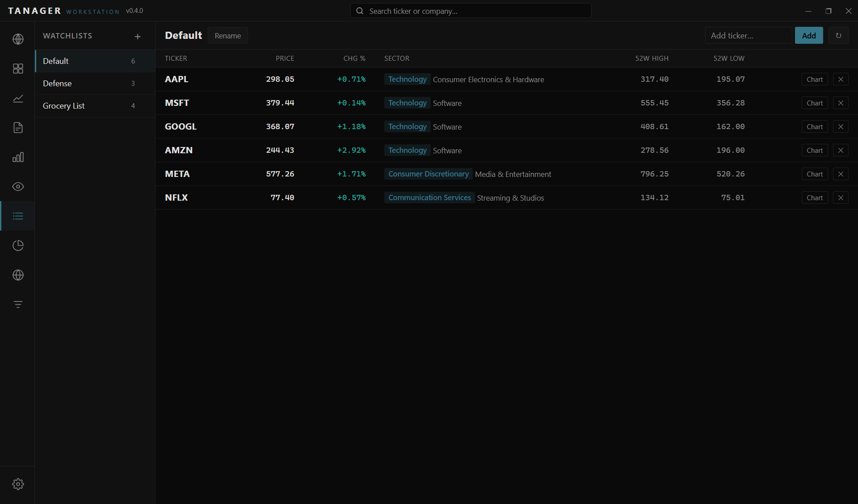Remove NFLX from the watchlist

pos(841,197)
